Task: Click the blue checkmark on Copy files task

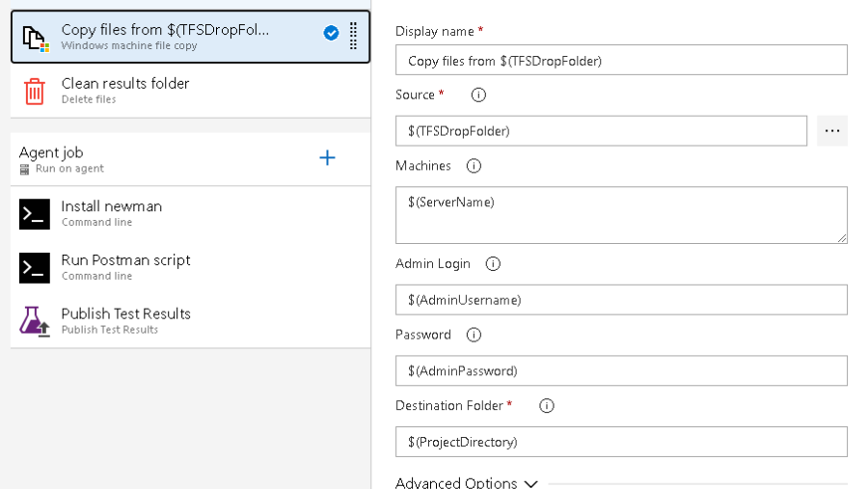Action: pyautogui.click(x=331, y=33)
